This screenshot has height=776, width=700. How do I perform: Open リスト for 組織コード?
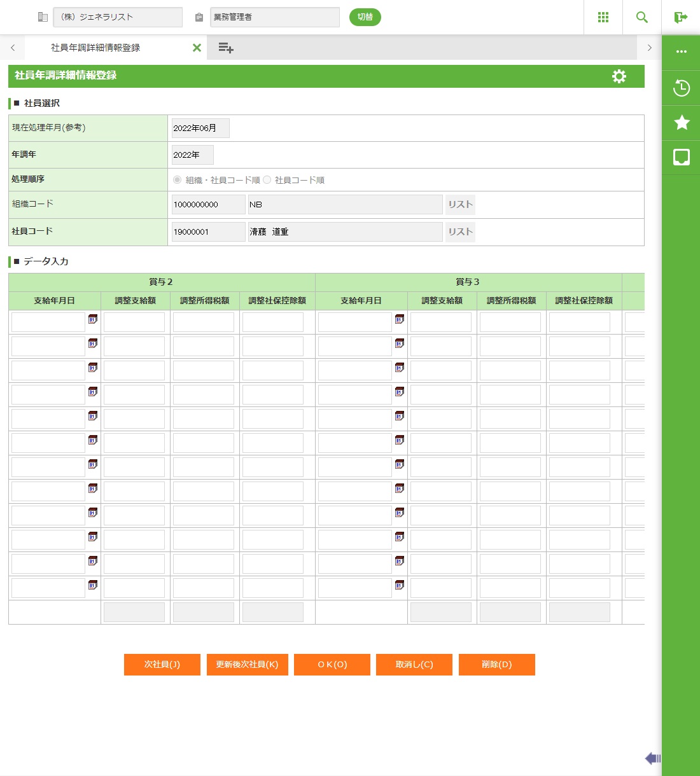point(460,204)
